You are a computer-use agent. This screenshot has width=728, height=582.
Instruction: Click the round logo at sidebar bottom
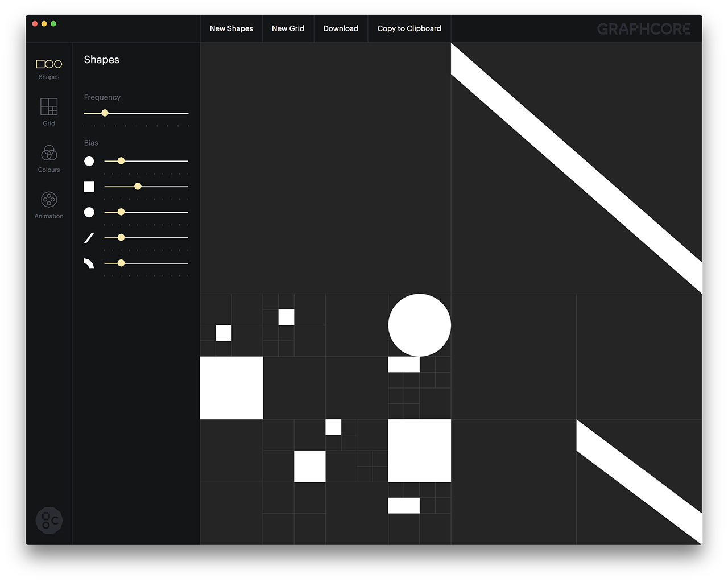49,521
